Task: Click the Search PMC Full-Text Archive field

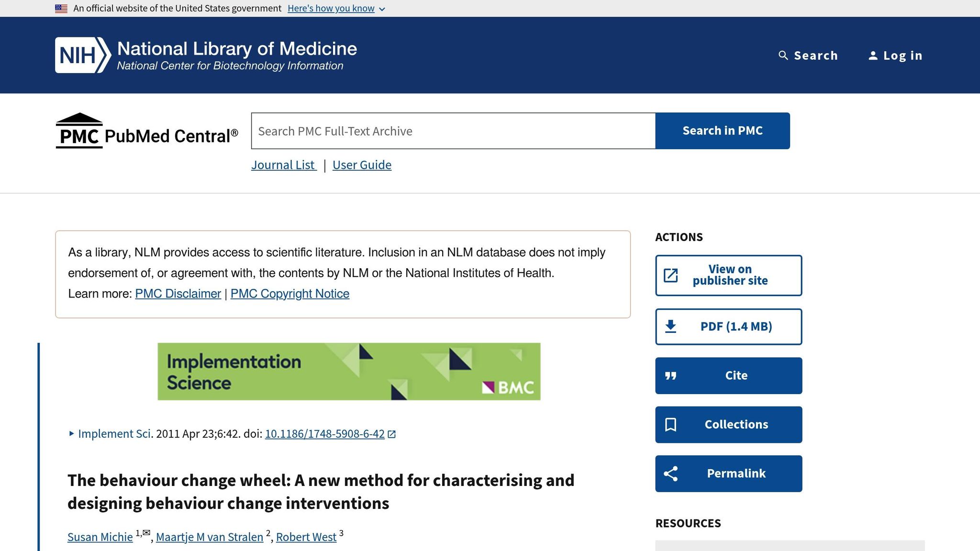Action: point(453,131)
